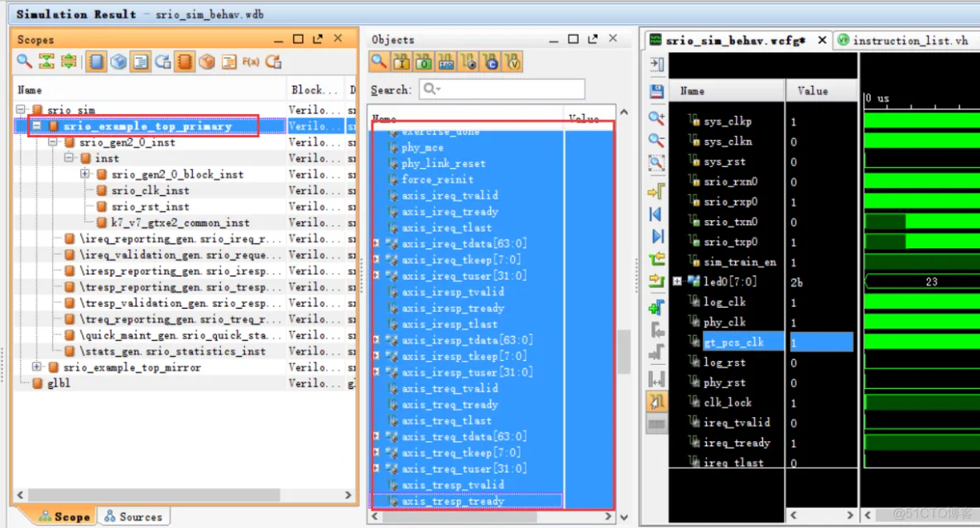Image resolution: width=980 pixels, height=528 pixels.
Task: Select clk_lock signal in waveform
Action: pos(728,402)
